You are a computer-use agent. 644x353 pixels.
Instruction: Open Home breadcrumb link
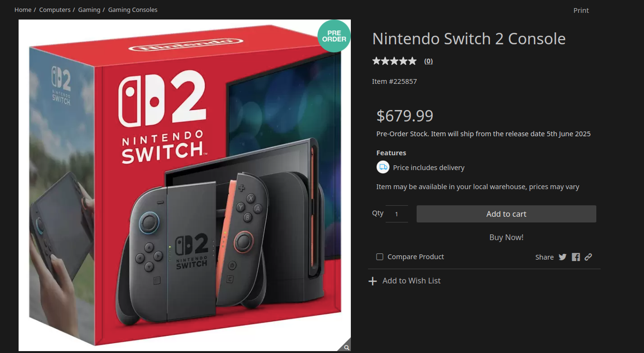coord(23,10)
